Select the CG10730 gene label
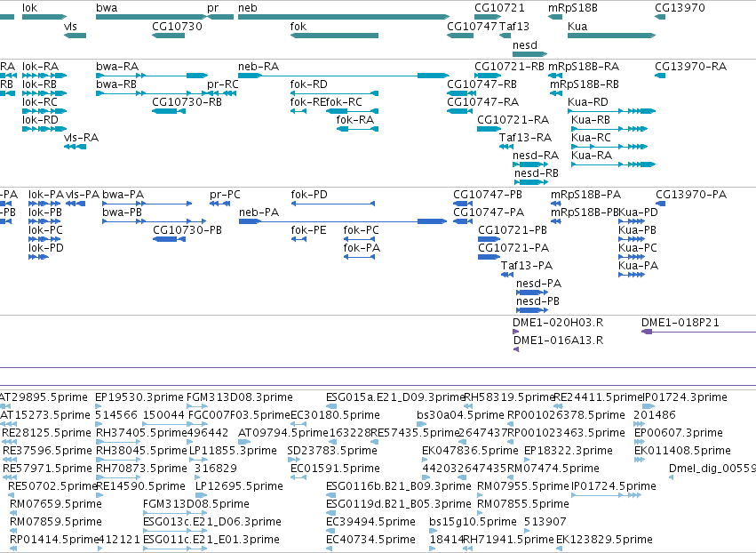The width and height of the screenshot is (756, 553). tap(177, 26)
